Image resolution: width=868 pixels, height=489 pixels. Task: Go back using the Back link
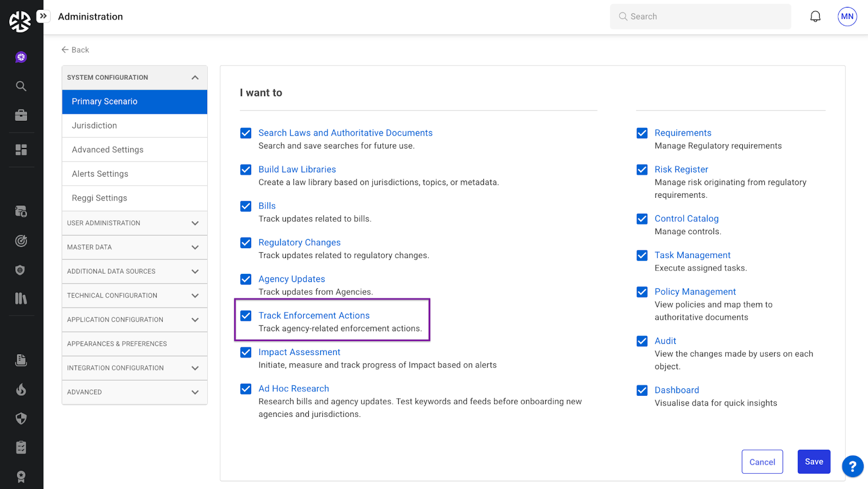click(x=75, y=50)
